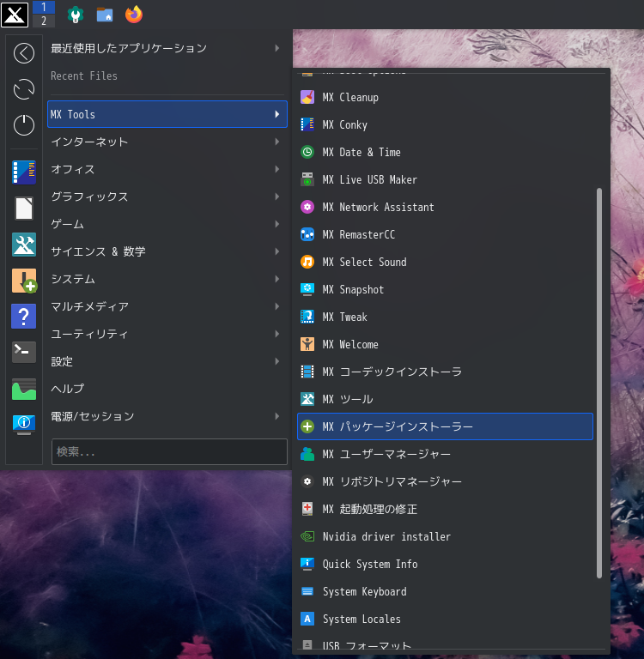The image size is (644, 659).
Task: Click the back arrow sidebar icon
Action: (24, 53)
